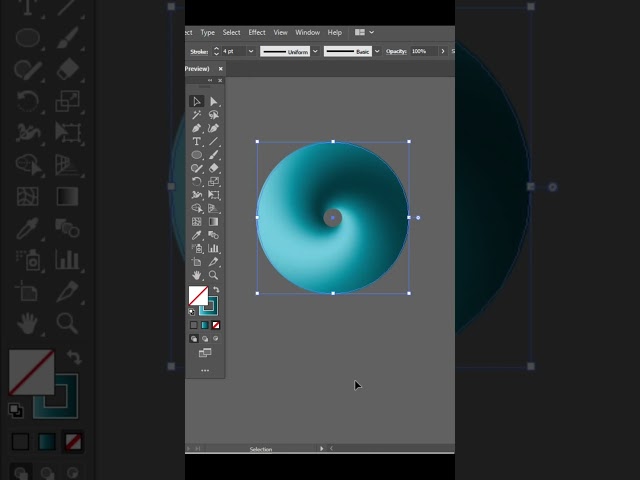Close the Preview document tab

[x=220, y=69]
